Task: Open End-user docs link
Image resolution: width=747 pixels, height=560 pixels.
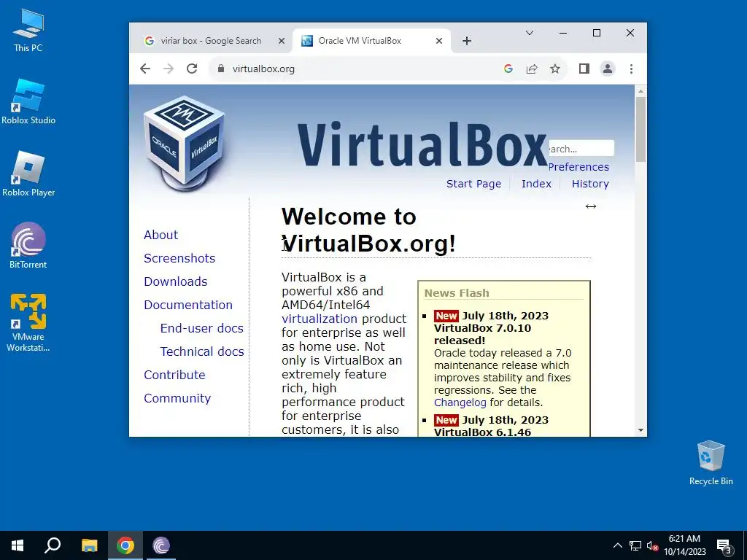Action: [201, 328]
